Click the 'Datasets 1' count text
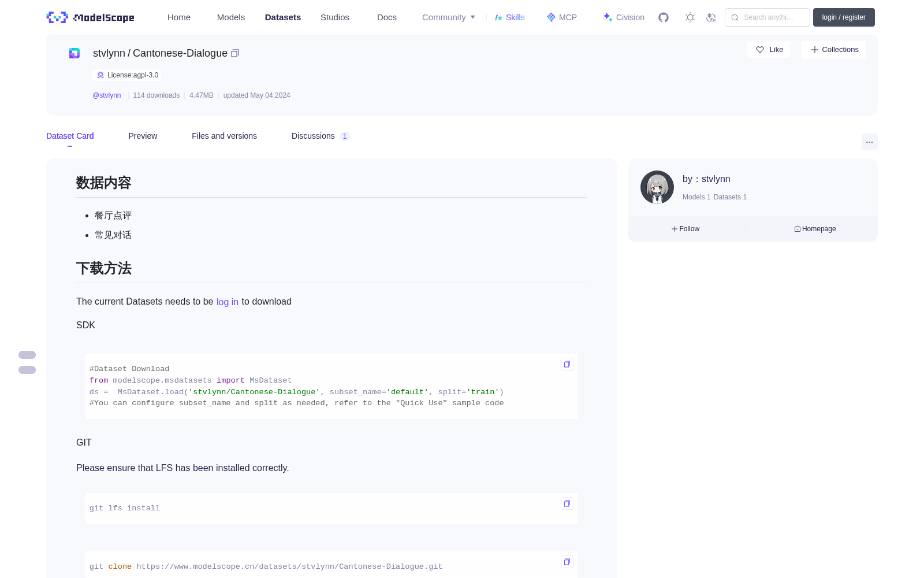The image size is (924, 578). pos(730,197)
